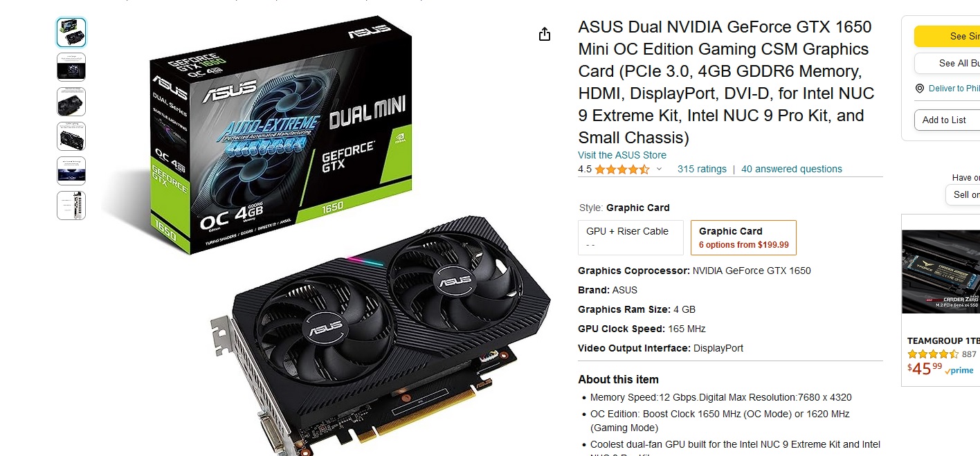Click the yellow See Similar button
The image size is (980, 456).
pyautogui.click(x=947, y=36)
